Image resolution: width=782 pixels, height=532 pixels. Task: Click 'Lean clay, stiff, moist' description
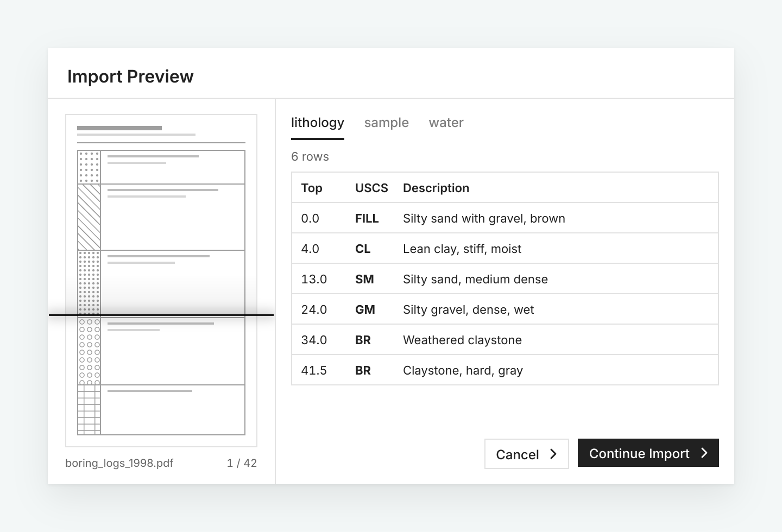coord(462,249)
